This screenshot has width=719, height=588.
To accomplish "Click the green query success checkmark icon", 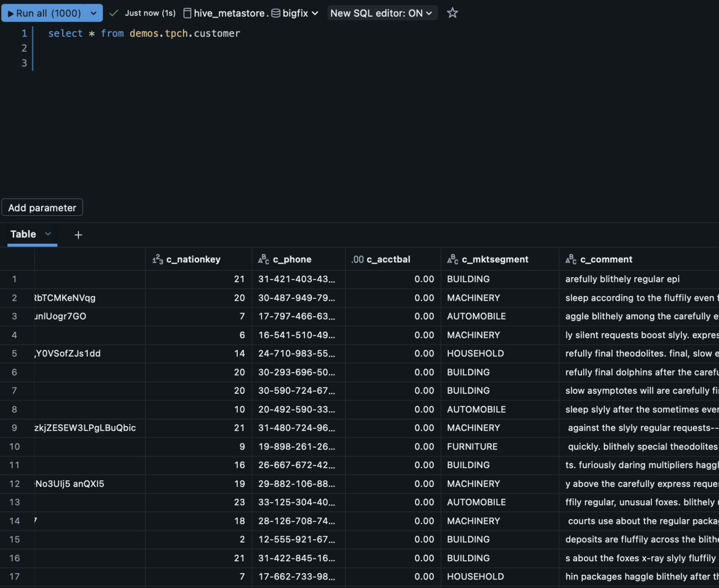I will pos(113,13).
